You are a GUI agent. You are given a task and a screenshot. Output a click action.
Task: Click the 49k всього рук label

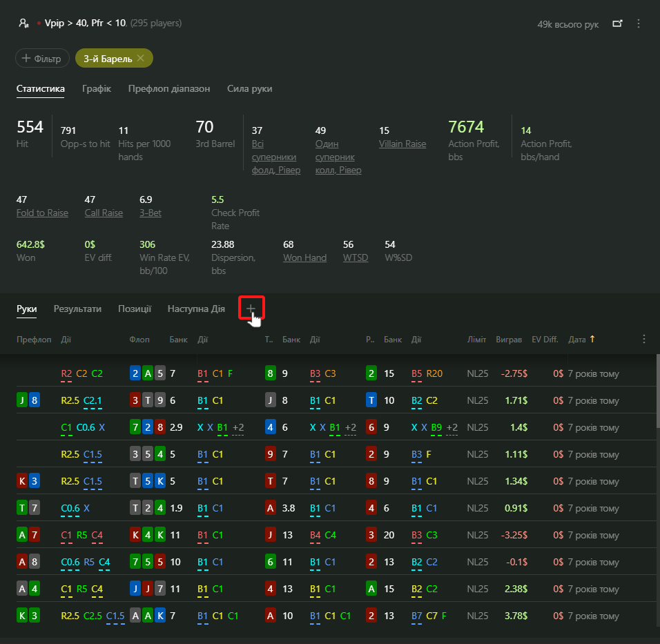click(567, 24)
